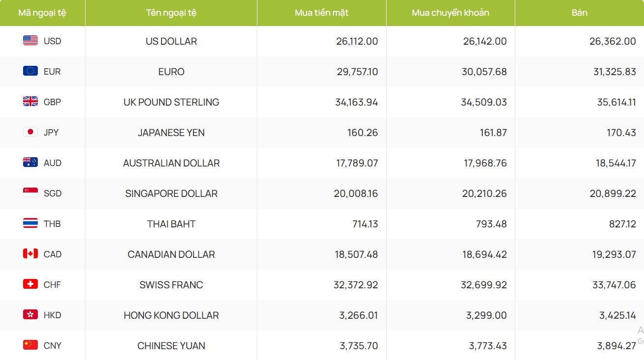Click the Japanese flag icon

[30, 132]
